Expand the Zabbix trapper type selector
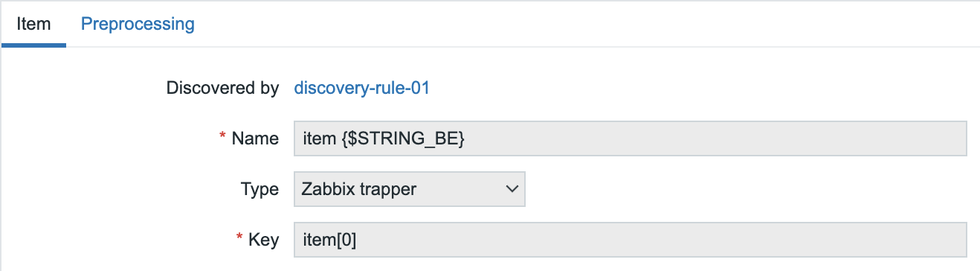Screen dimensions: 980x271 click(410, 189)
